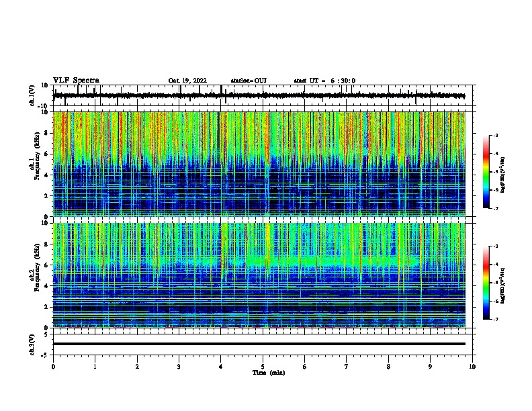This screenshot has width=532, height=411.
Task: Click the "-7" tick on ch.2 colorbar
Action: pyautogui.click(x=495, y=319)
